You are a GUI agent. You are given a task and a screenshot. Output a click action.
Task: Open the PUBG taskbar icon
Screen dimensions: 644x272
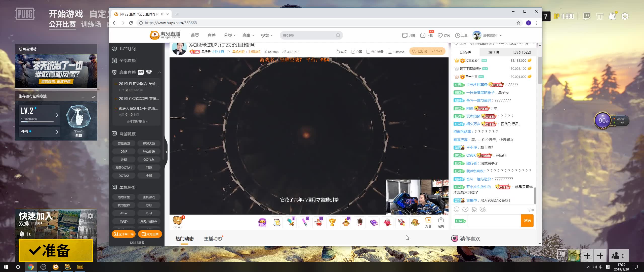point(80,267)
